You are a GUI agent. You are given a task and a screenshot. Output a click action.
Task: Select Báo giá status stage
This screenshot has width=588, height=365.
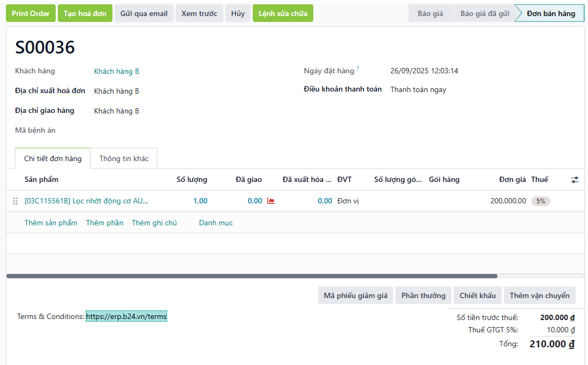point(430,13)
